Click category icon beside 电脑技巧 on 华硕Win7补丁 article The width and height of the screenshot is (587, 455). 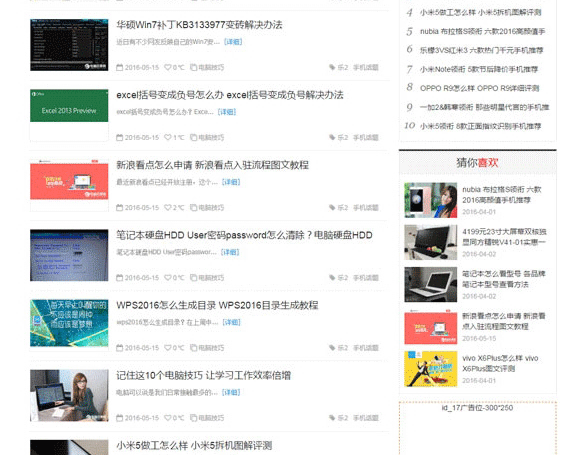click(x=194, y=67)
